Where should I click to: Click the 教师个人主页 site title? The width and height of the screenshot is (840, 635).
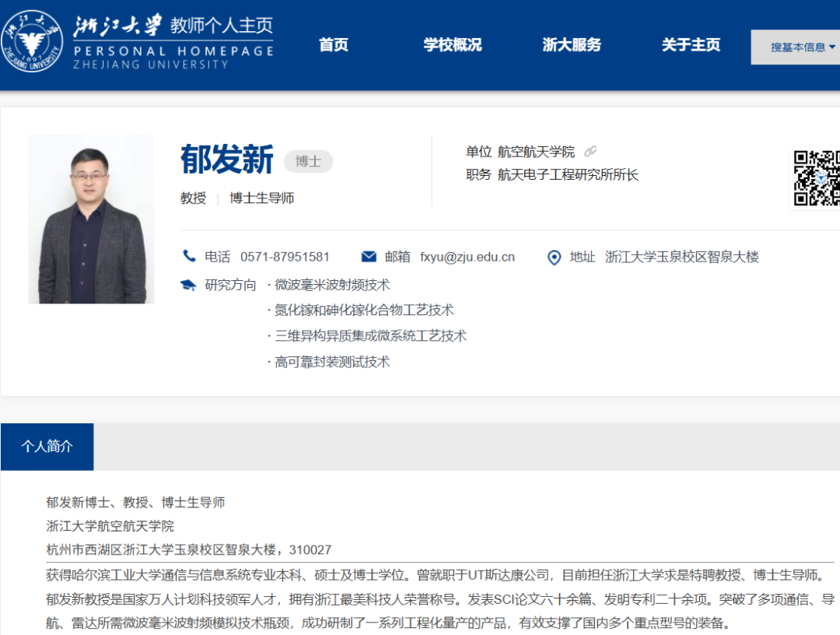(x=222, y=25)
